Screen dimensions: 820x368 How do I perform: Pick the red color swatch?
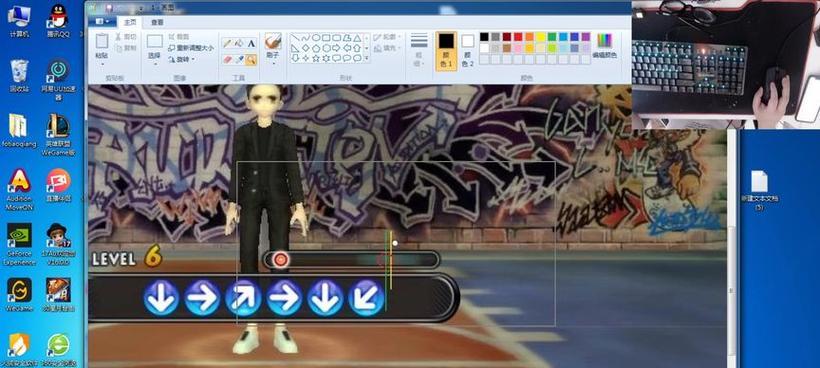pyautogui.click(x=518, y=37)
